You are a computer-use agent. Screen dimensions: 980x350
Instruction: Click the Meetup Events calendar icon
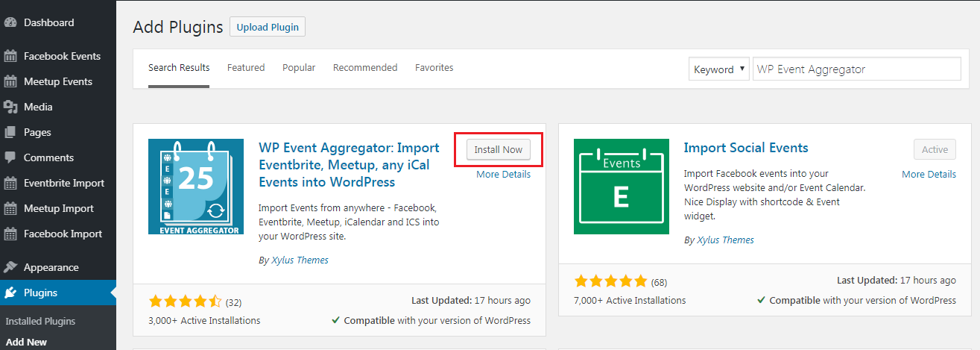[x=10, y=81]
